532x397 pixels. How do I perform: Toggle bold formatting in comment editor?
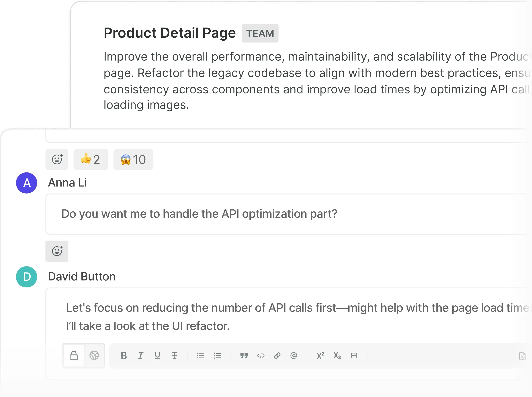point(124,355)
